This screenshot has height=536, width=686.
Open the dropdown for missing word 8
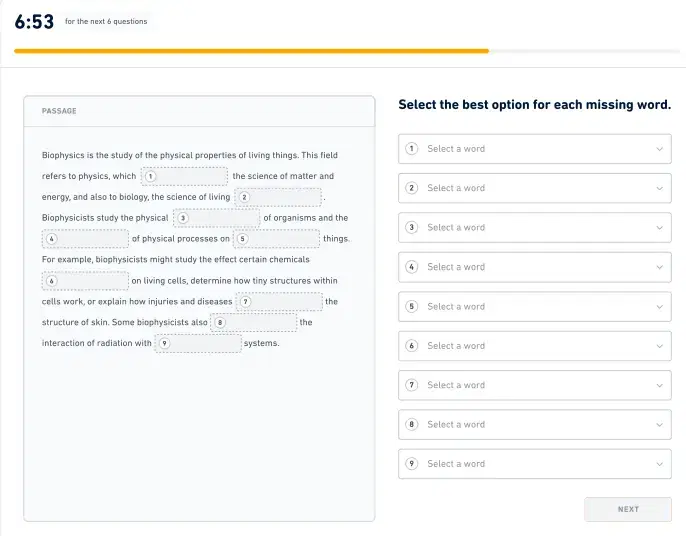pos(534,425)
